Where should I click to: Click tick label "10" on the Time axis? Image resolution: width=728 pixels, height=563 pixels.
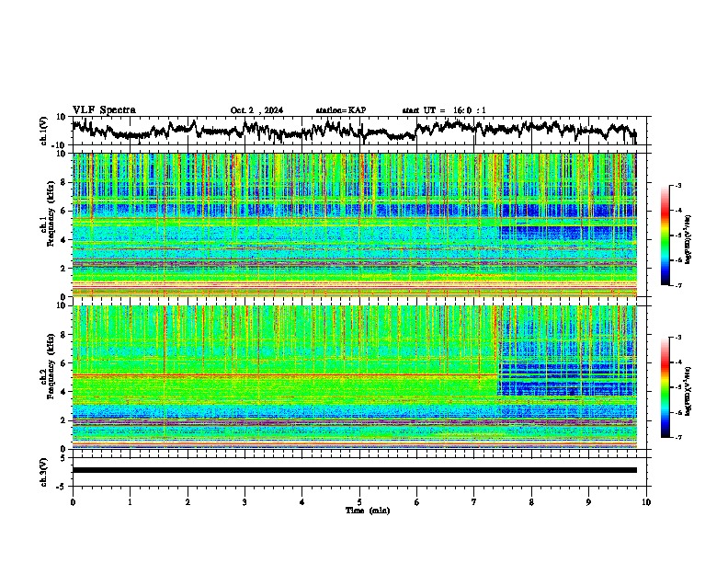point(646,502)
